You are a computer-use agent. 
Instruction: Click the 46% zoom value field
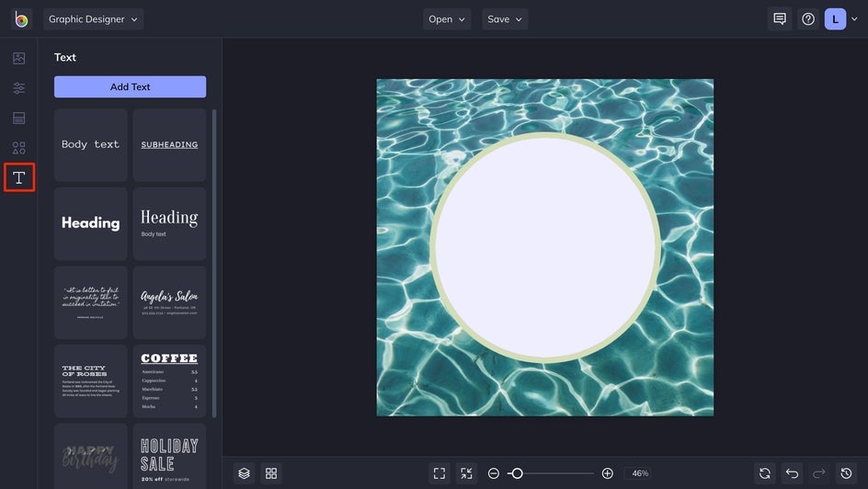point(640,473)
